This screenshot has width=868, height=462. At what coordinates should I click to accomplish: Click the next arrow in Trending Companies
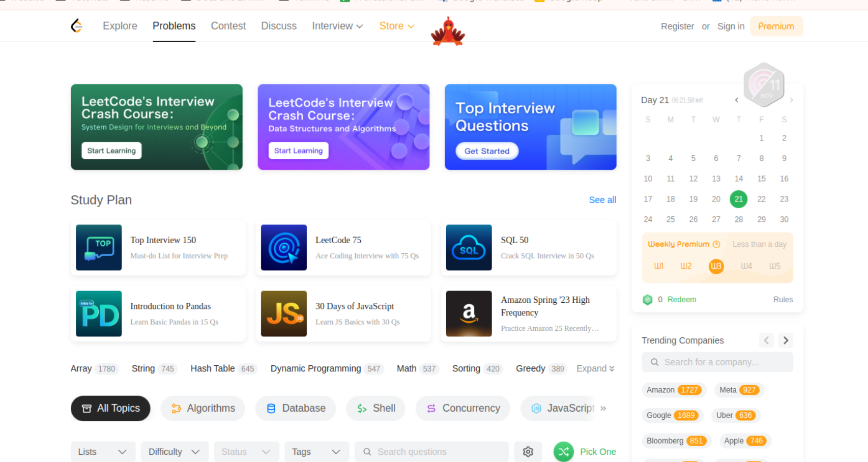click(785, 340)
